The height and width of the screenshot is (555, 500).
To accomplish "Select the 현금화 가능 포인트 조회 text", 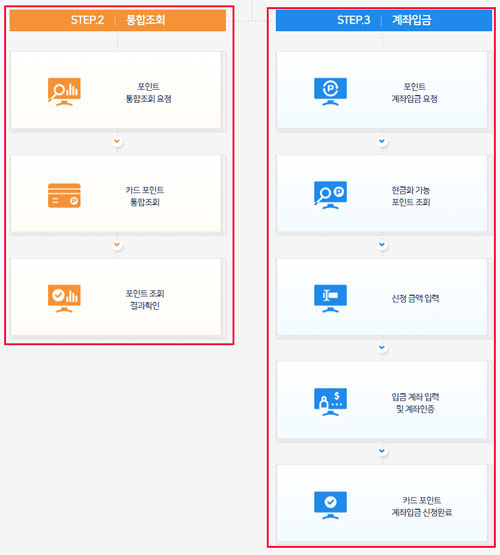I will 411,196.
